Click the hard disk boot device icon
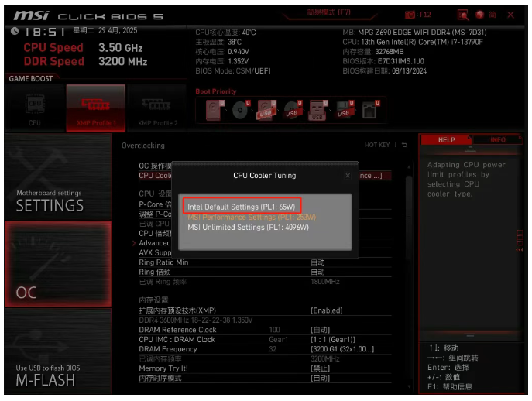The width and height of the screenshot is (532, 401). point(215,110)
